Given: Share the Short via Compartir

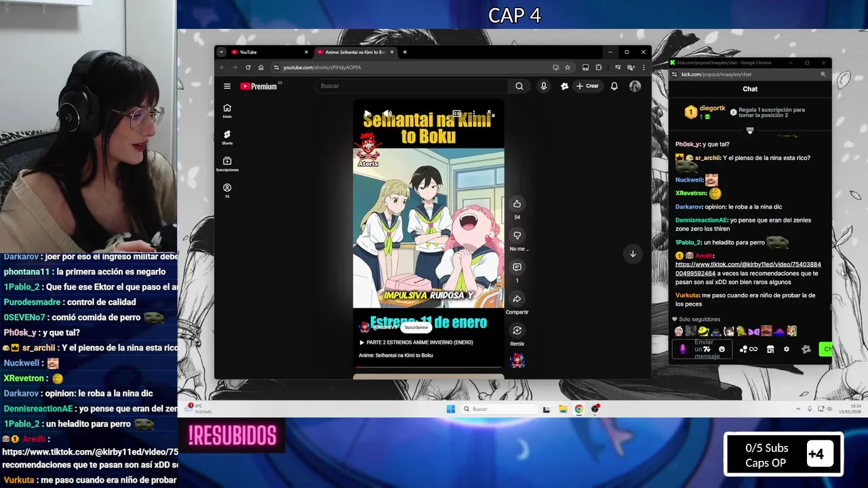Looking at the screenshot, I should pyautogui.click(x=517, y=299).
